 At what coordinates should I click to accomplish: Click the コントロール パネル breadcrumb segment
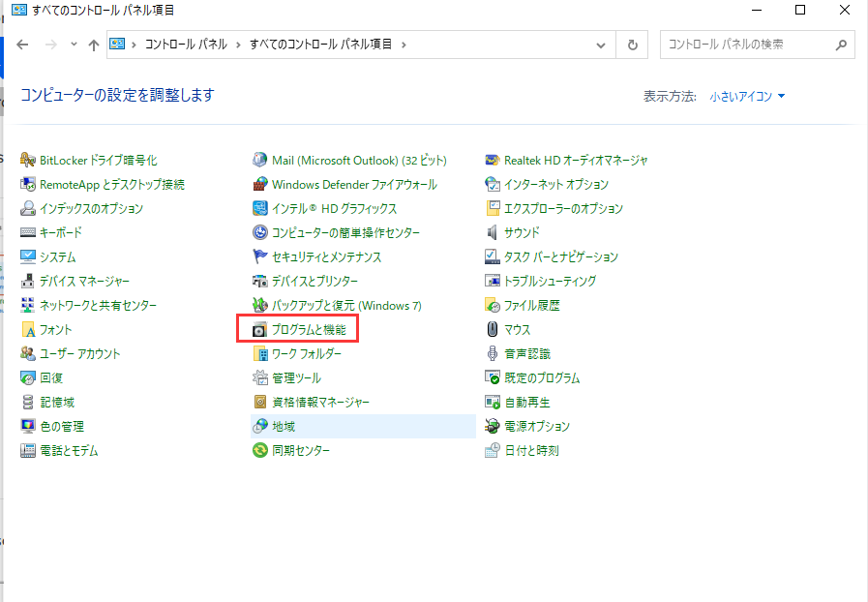[x=186, y=45]
